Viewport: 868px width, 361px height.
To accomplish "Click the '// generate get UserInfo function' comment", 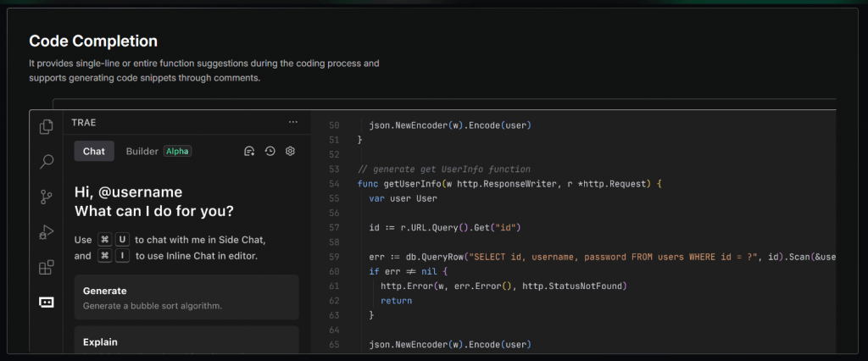I will click(444, 169).
